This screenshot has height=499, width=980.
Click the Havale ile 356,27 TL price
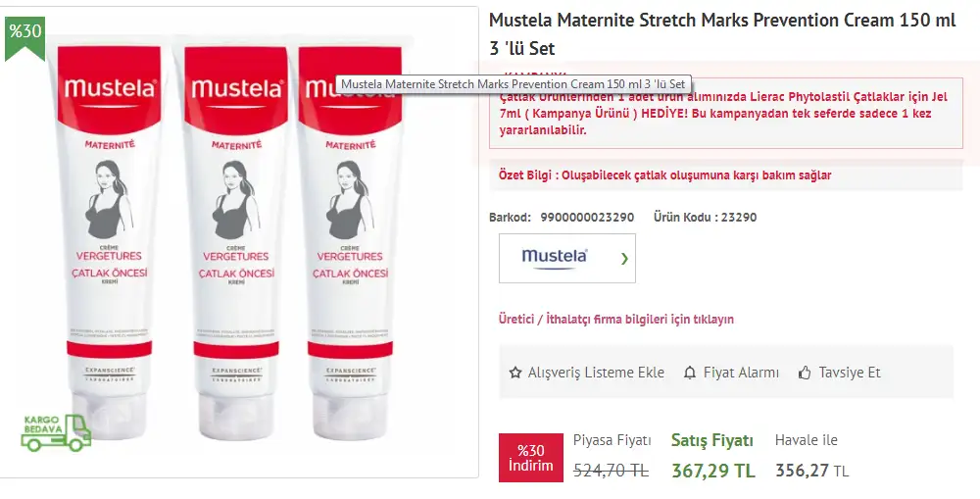pos(811,471)
